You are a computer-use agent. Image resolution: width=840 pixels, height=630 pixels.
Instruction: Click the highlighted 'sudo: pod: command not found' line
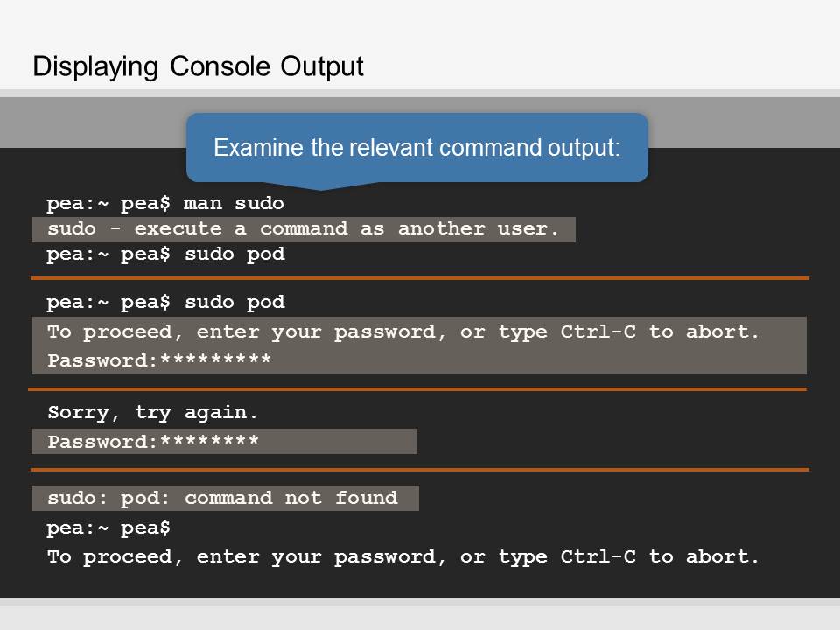coord(225,498)
